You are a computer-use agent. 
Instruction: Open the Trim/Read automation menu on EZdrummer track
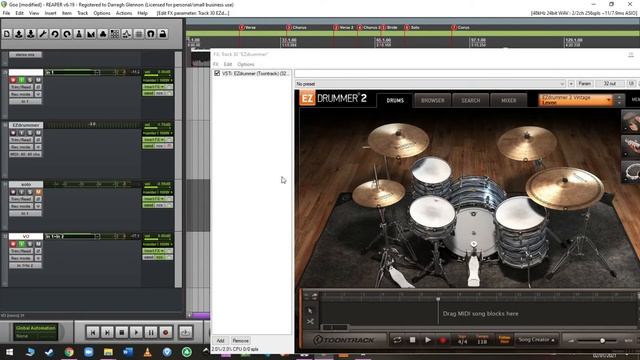tap(21, 140)
